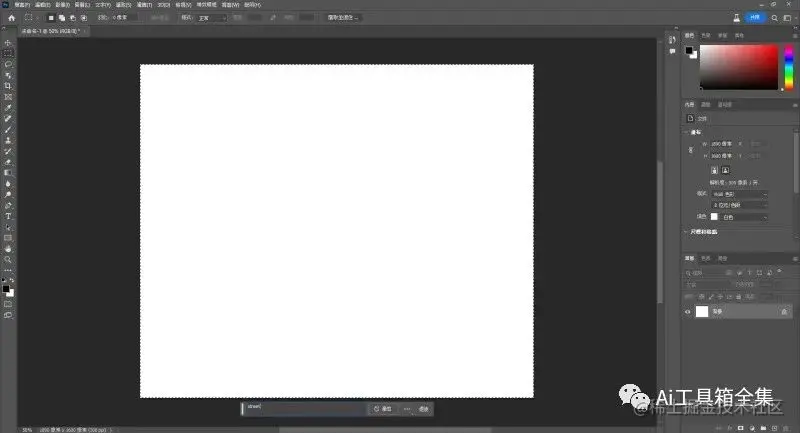Image resolution: width=800 pixels, height=433 pixels.
Task: Select the Brush tool
Action: point(8,130)
